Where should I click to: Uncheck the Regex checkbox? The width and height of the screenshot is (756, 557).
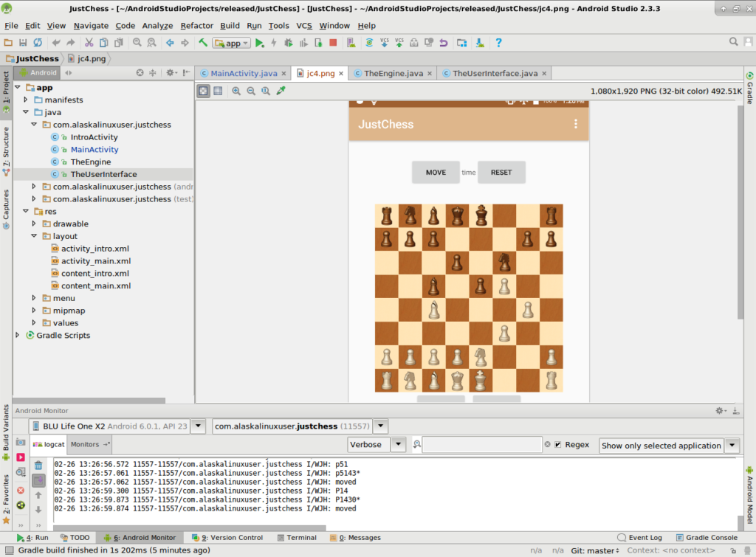coord(558,445)
